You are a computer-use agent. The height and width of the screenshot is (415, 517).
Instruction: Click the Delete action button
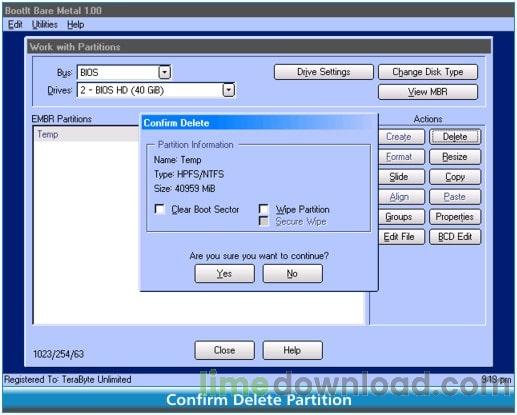click(455, 137)
